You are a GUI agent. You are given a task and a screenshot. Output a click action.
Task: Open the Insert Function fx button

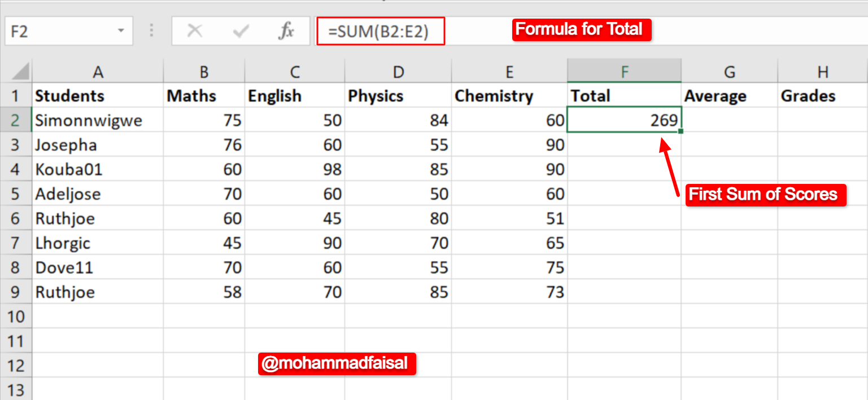[286, 31]
